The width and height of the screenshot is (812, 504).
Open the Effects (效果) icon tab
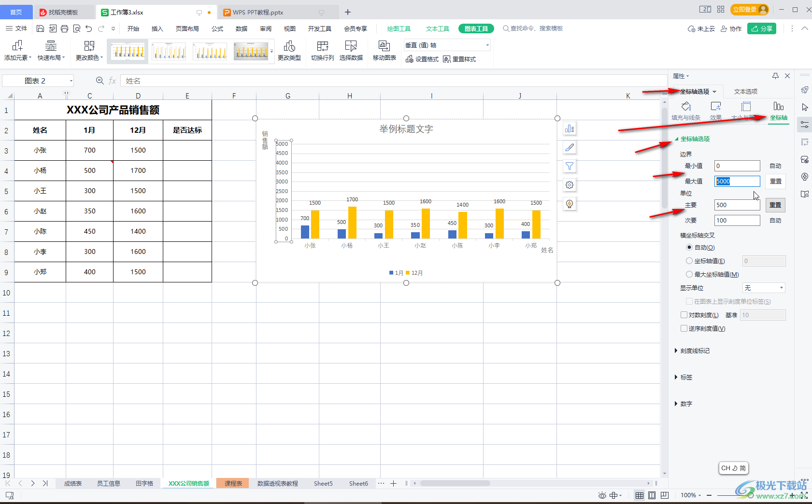715,111
